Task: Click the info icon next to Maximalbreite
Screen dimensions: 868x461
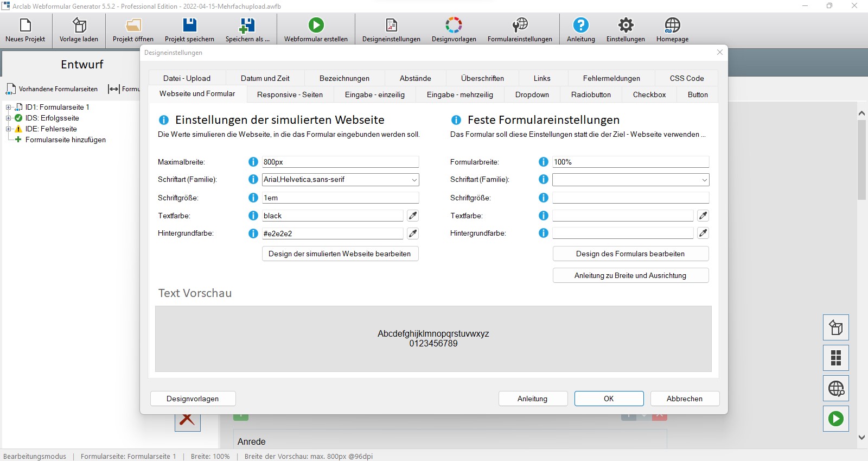Action: (x=253, y=162)
